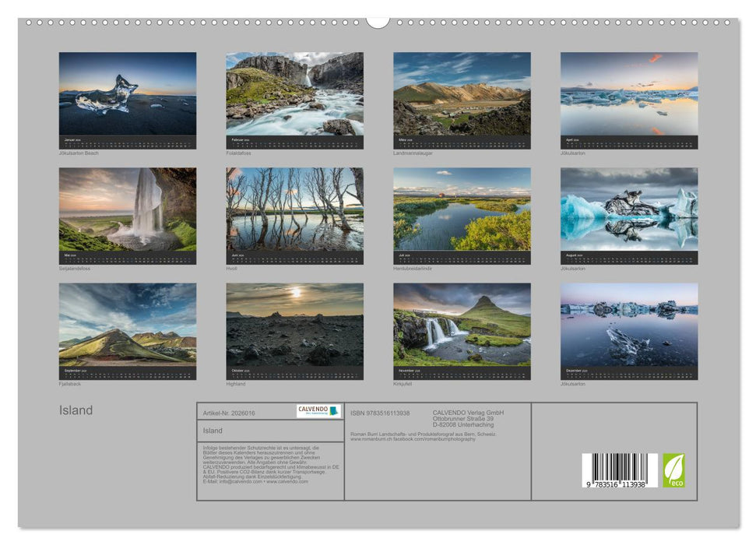Click the www.romanburri.ch website link
756x545 pixels.
pyautogui.click(x=371, y=438)
